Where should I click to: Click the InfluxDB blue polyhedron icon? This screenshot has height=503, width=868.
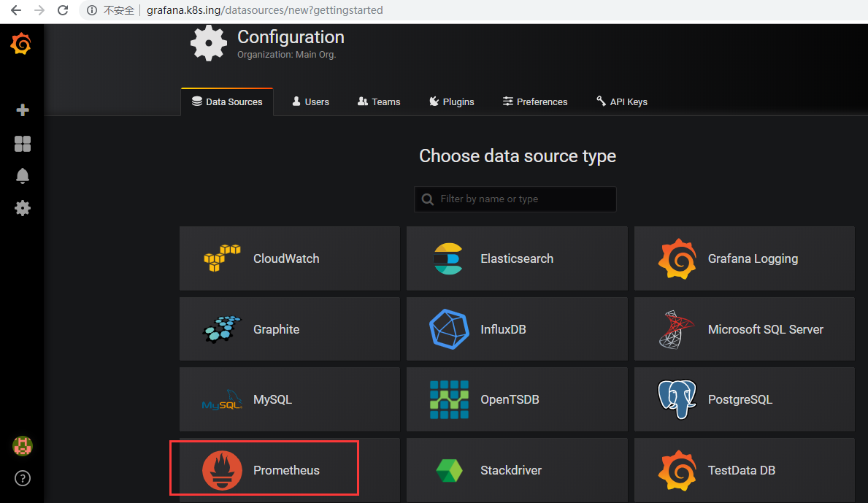449,329
